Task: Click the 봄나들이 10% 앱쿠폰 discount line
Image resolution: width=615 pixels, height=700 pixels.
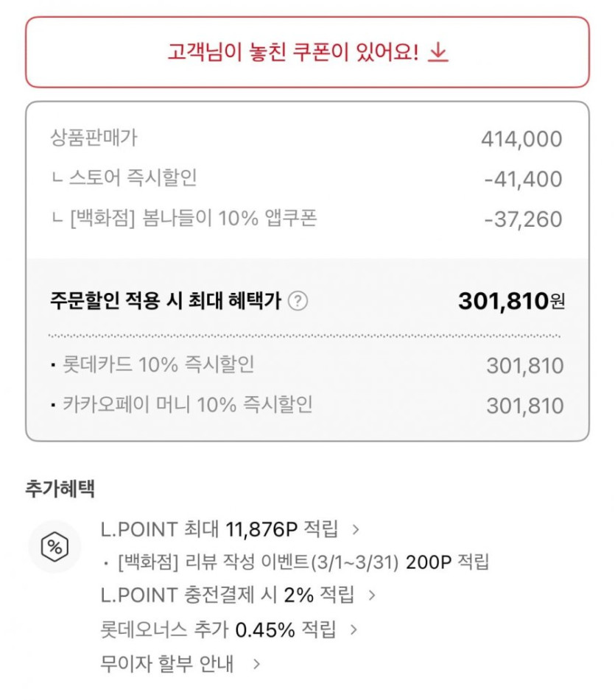Action: point(183,219)
